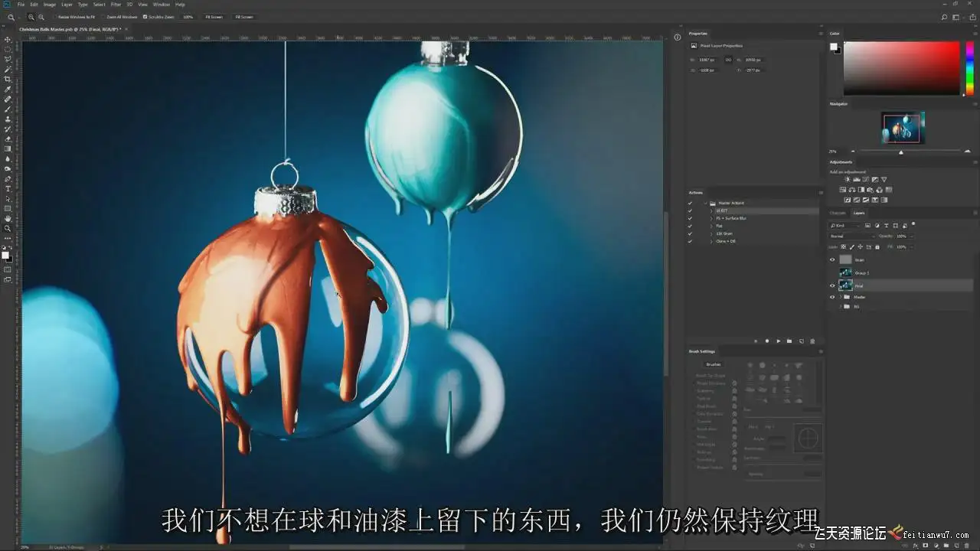Hide the Grain layer
This screenshot has width=980, height=551.
(832, 259)
